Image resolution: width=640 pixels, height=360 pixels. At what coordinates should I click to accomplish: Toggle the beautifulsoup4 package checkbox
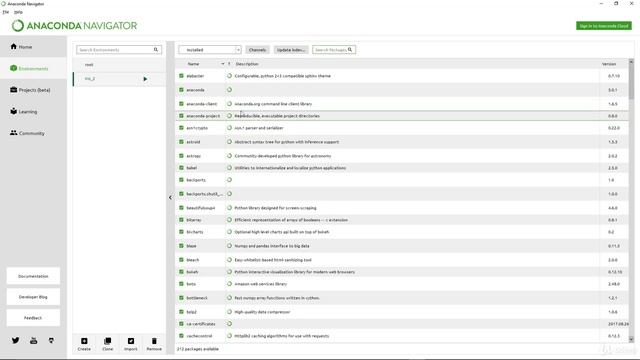pyautogui.click(x=181, y=208)
